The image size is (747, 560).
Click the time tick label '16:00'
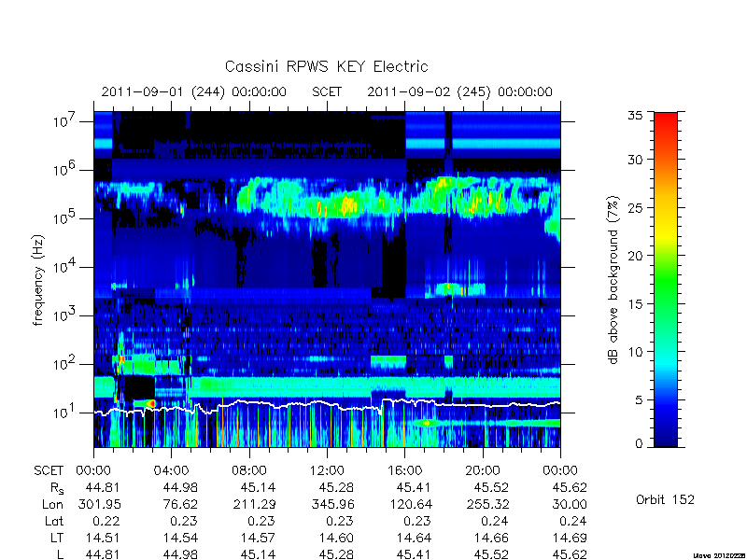[x=404, y=471]
